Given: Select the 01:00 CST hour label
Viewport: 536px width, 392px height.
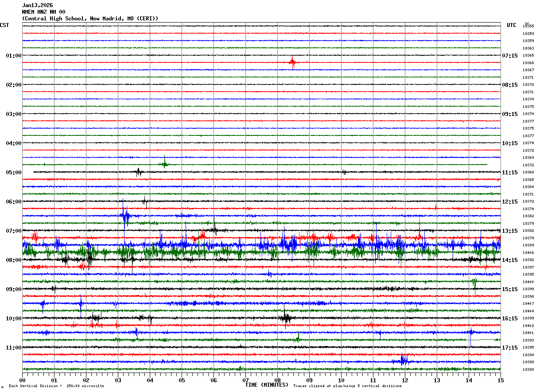Looking at the screenshot, I should (x=14, y=56).
